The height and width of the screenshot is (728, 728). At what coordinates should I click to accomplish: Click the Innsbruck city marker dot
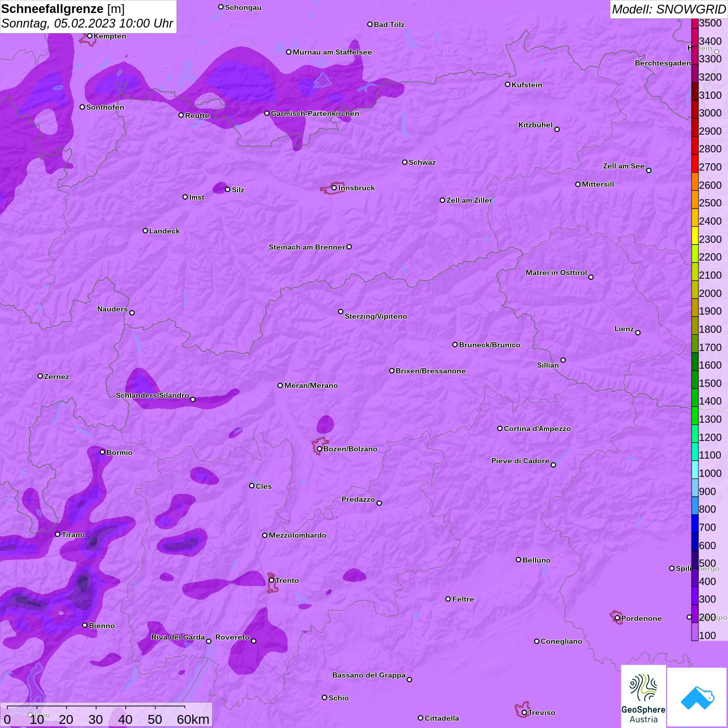click(334, 188)
